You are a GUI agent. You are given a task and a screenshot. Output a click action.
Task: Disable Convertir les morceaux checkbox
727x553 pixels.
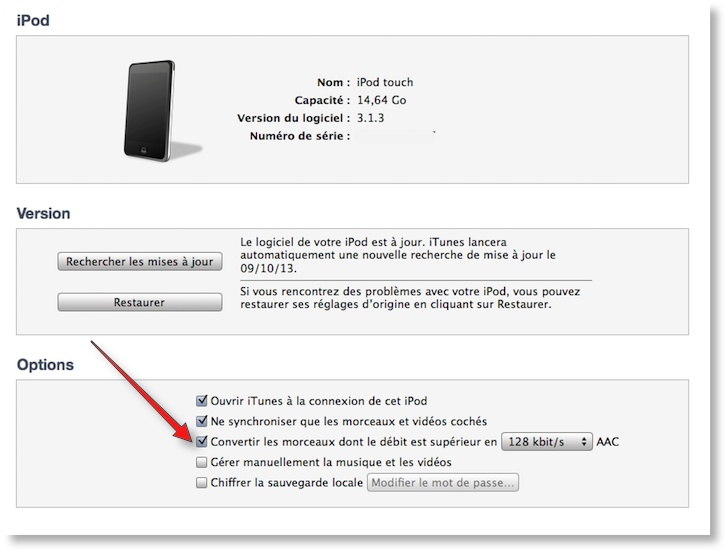[x=201, y=441]
